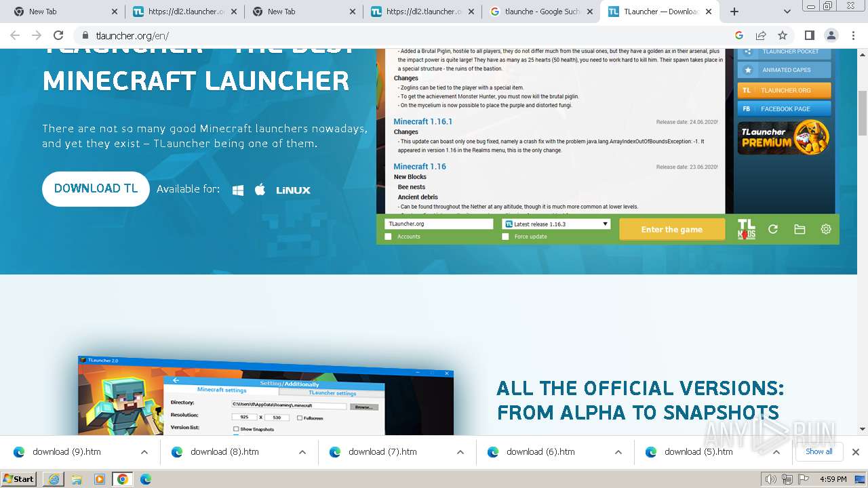Open the Latest release 1.16.3 dropdown

[556, 224]
